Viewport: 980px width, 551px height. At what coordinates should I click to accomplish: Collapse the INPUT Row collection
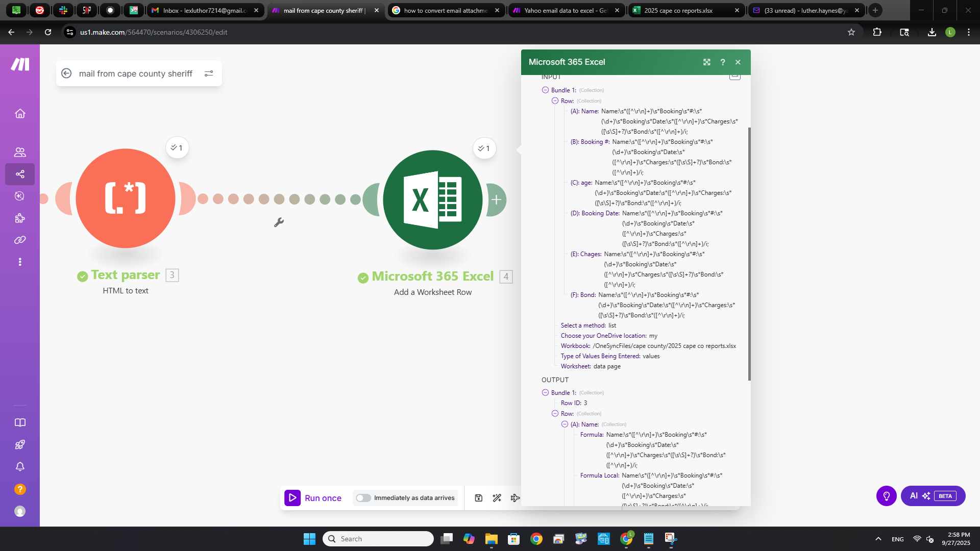[555, 101]
